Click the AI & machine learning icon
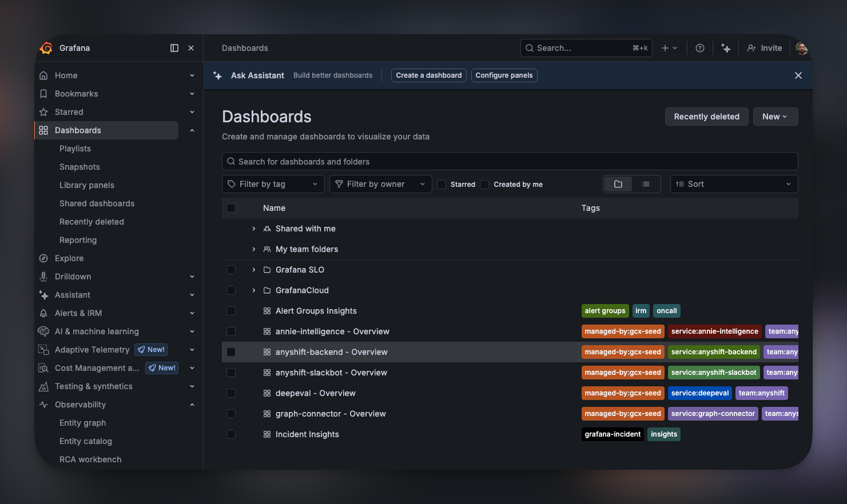Viewport: 847px width, 504px height. [43, 331]
